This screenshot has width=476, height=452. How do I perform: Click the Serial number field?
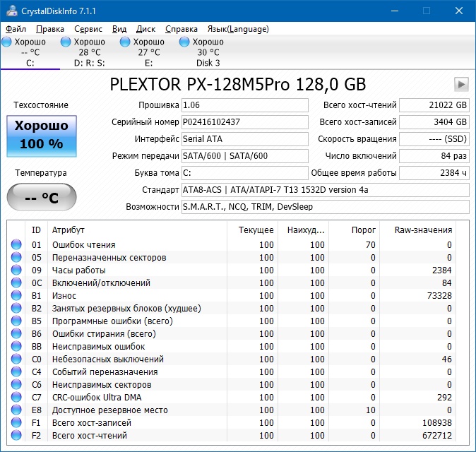(x=244, y=122)
